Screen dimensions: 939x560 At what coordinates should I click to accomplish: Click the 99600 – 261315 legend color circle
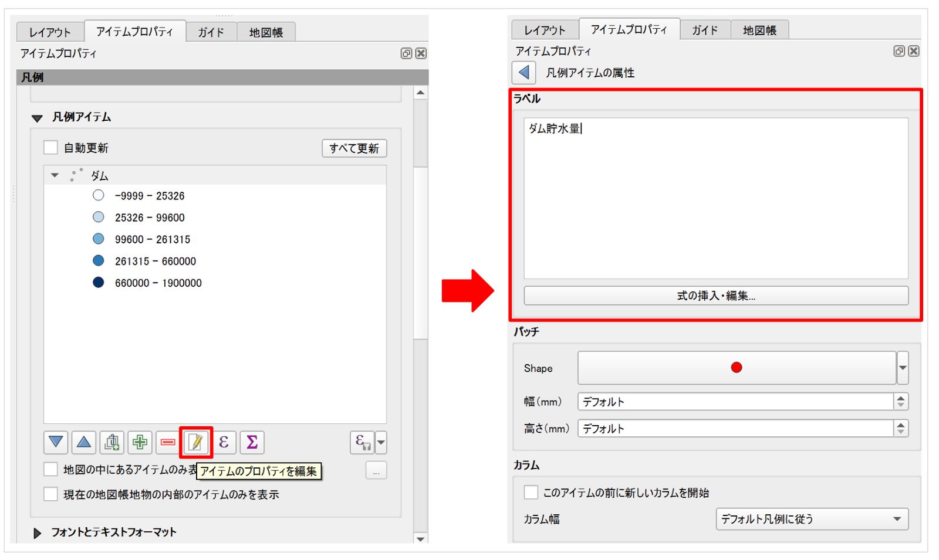click(99, 239)
